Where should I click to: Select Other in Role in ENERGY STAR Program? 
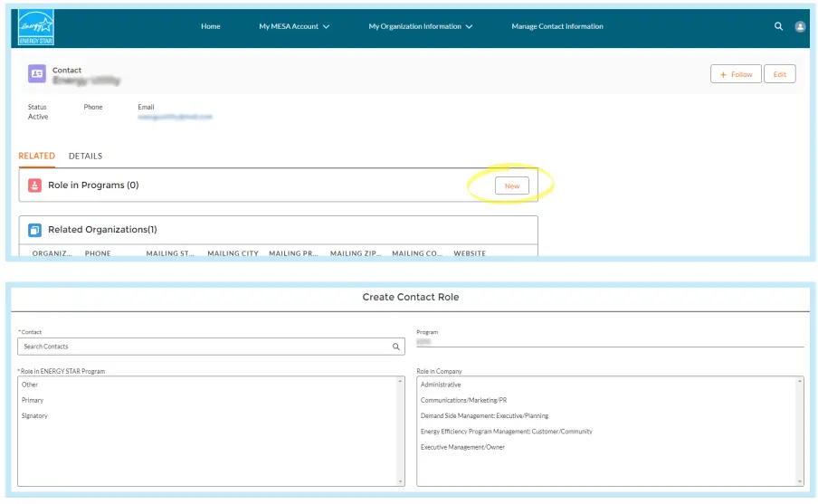coord(30,385)
